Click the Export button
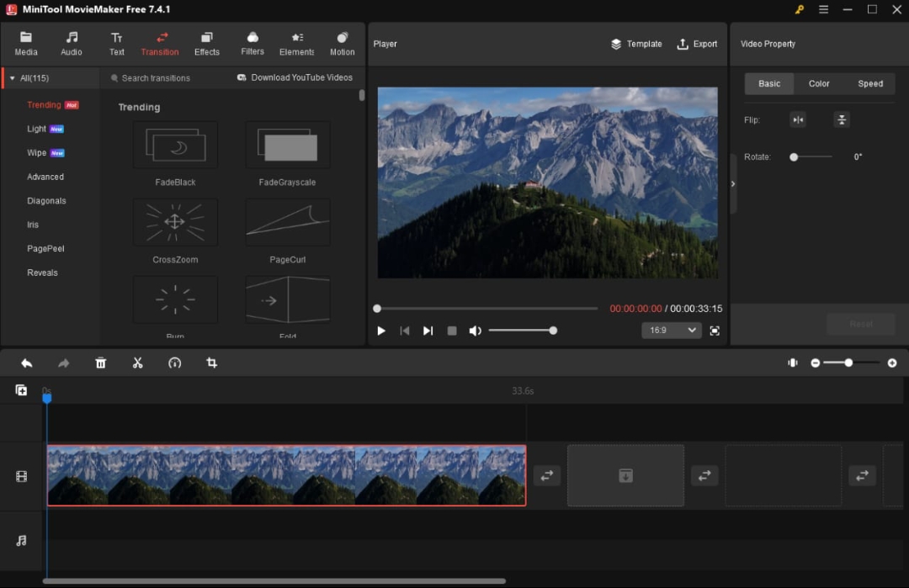 coord(697,44)
